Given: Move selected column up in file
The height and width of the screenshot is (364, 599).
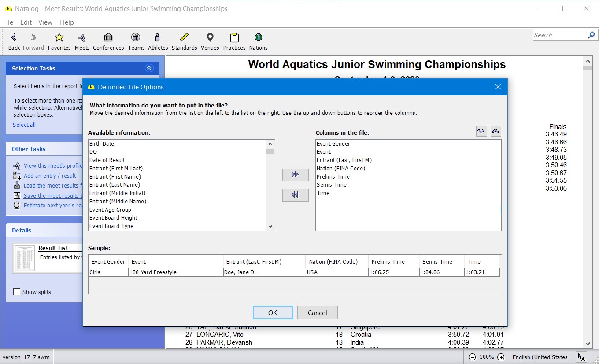Looking at the screenshot, I should pos(495,131).
